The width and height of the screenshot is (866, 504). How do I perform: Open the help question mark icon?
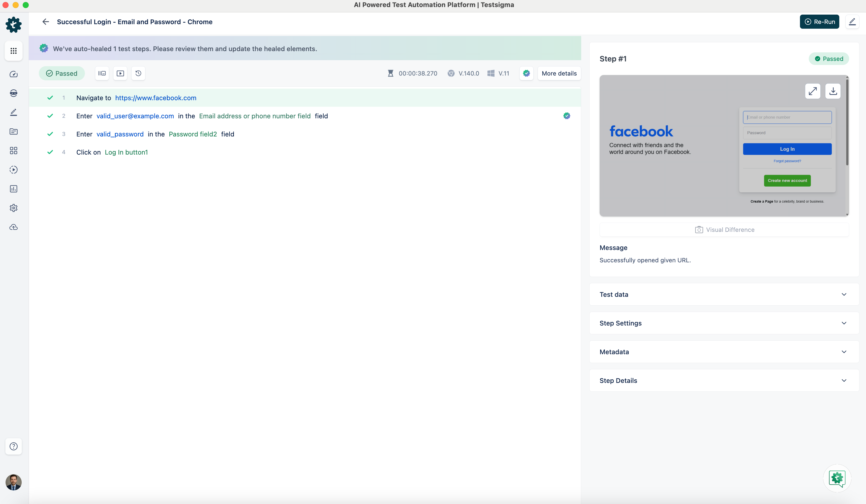[13, 446]
